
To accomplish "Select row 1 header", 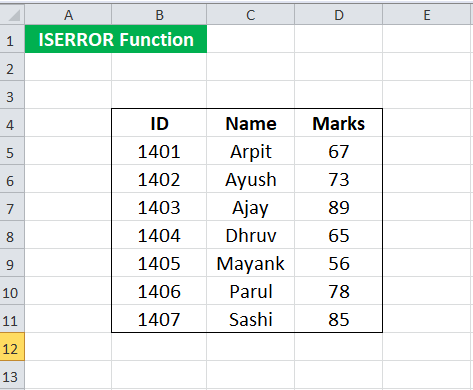I will (12, 39).
